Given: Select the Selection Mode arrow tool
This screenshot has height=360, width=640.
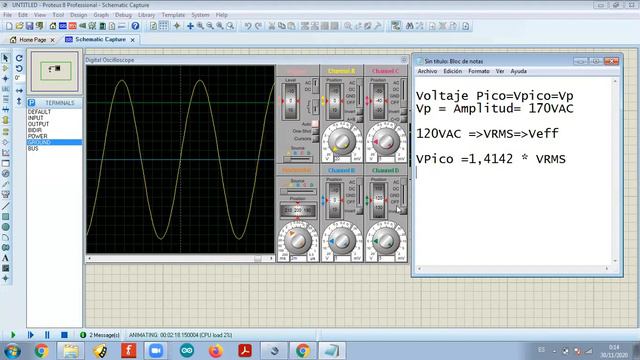Looking at the screenshot, I should (x=5, y=58).
